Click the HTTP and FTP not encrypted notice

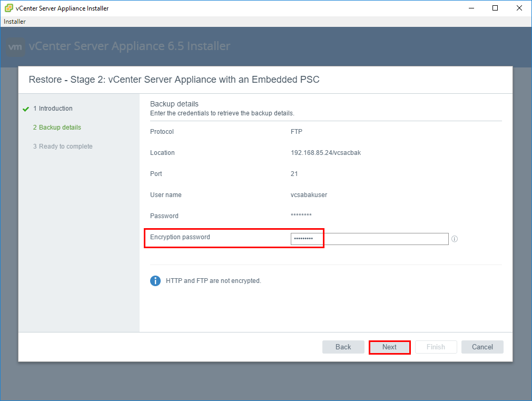point(213,281)
